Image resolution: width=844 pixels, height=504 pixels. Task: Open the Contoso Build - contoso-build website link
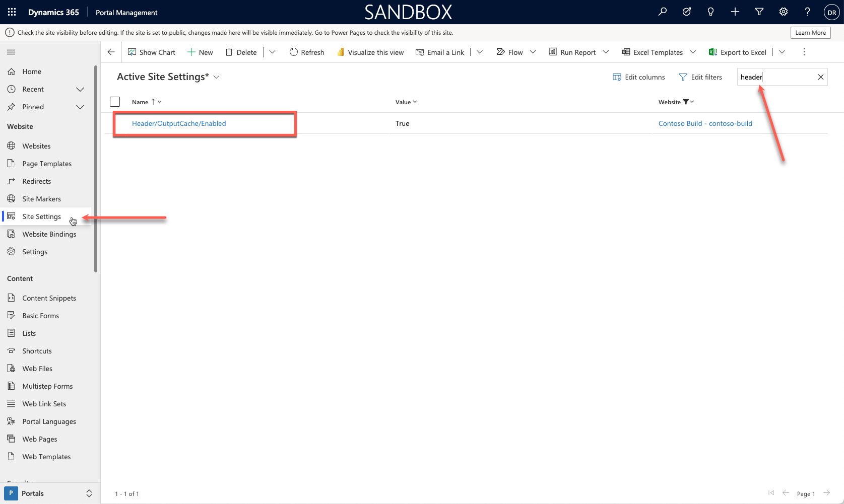click(x=705, y=123)
